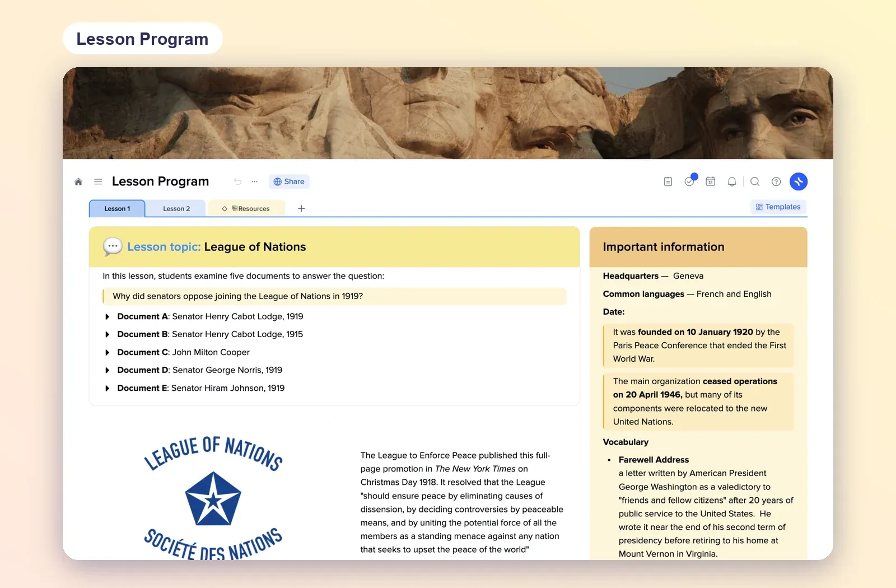Open the hamburger menu icon

coord(98,181)
